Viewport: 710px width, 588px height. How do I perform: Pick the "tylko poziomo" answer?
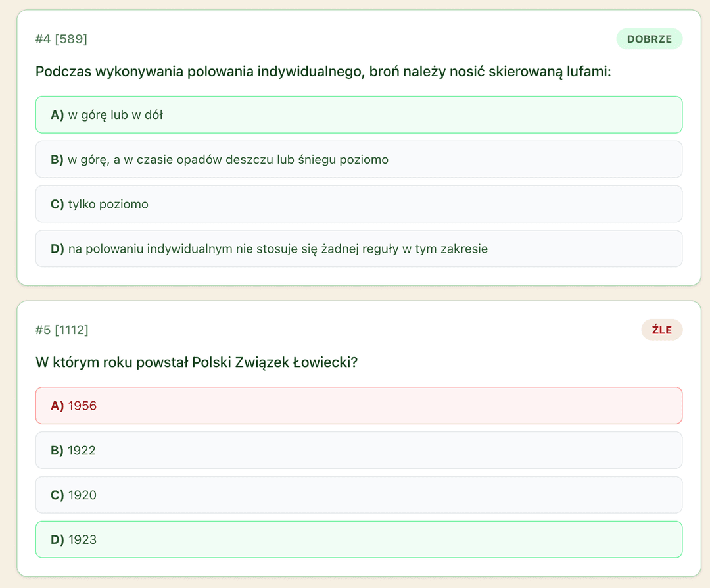358,205
